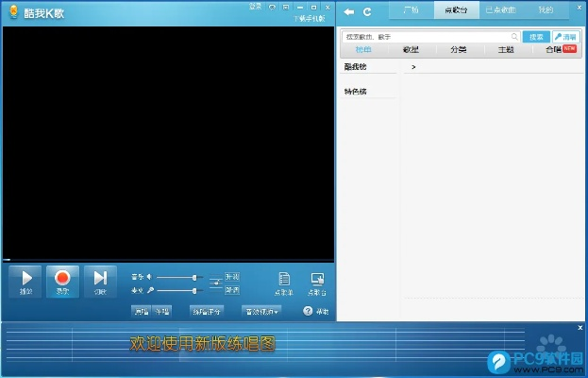
Task: Click the magnifier icon in the search box
Action: pos(512,37)
